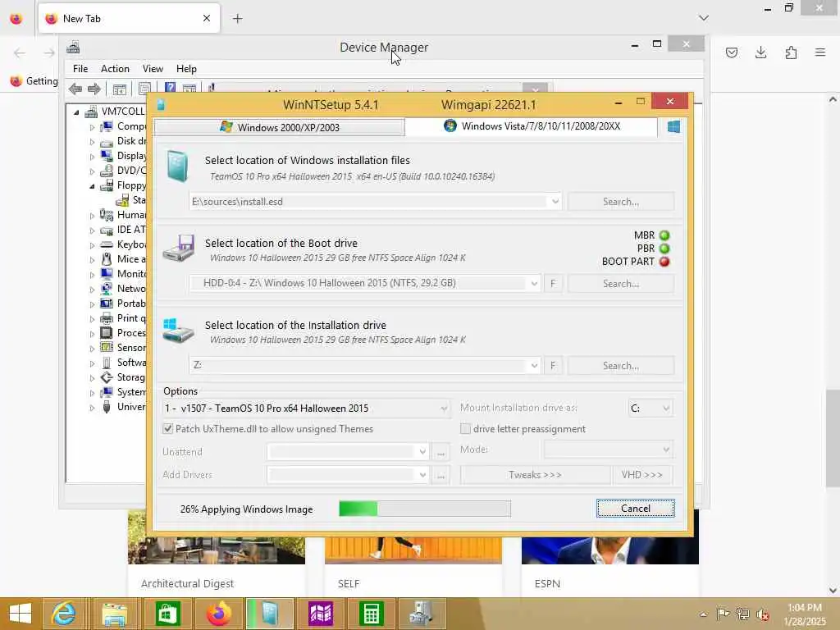The width and height of the screenshot is (840, 630).
Task: Click Search next to the Installation drive
Action: [620, 365]
